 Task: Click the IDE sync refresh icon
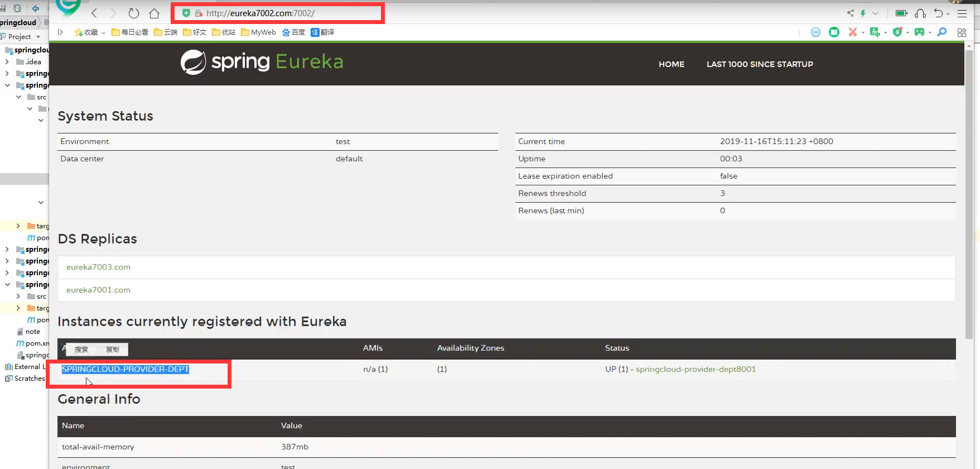[x=17, y=8]
